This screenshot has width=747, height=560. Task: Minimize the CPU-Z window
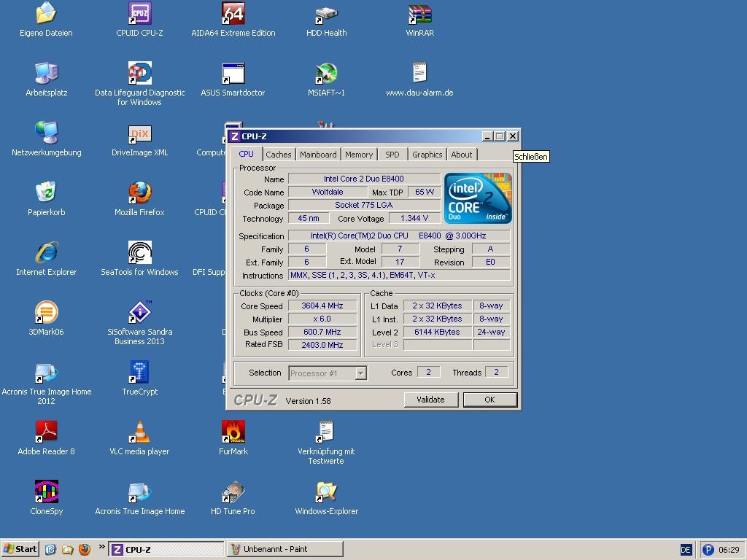(487, 136)
